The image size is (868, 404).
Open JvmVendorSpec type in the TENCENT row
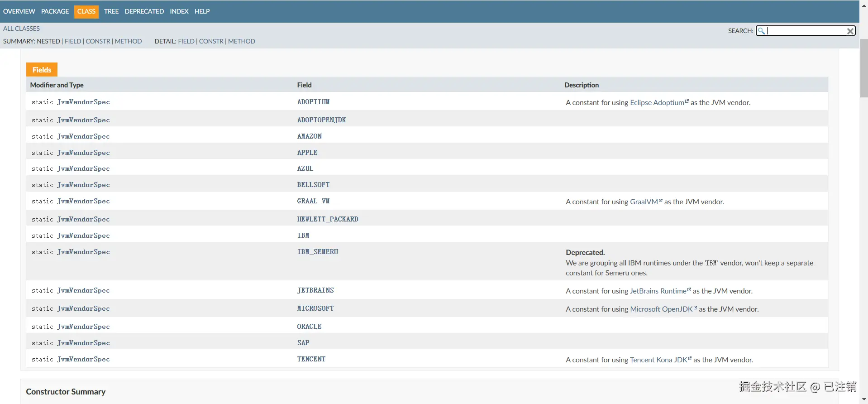tap(83, 359)
